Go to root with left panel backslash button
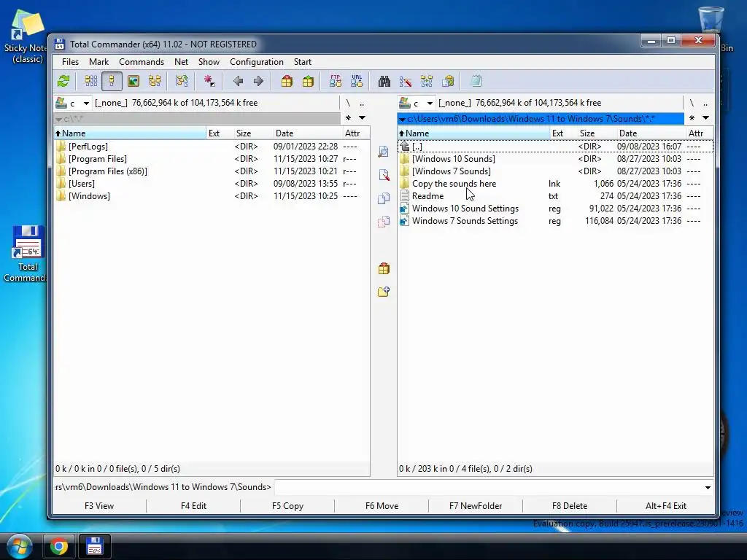 point(348,103)
